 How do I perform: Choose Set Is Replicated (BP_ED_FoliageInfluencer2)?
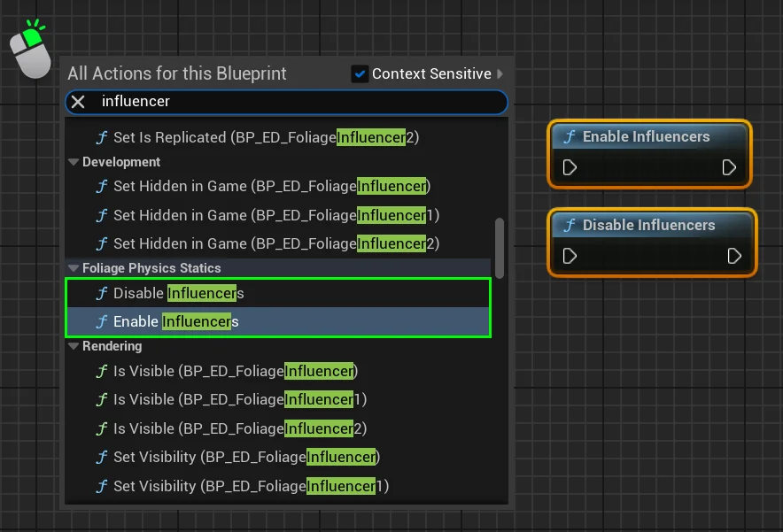[x=266, y=137]
